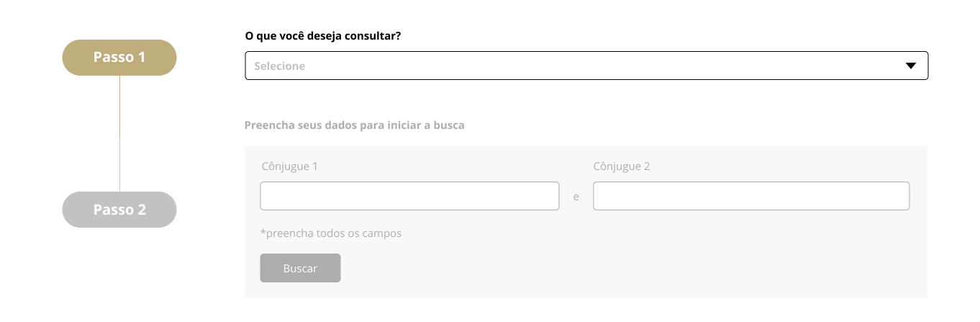This screenshot has width=980, height=322.
Task: Click the word "campos" in the required note
Action: pyautogui.click(x=384, y=233)
